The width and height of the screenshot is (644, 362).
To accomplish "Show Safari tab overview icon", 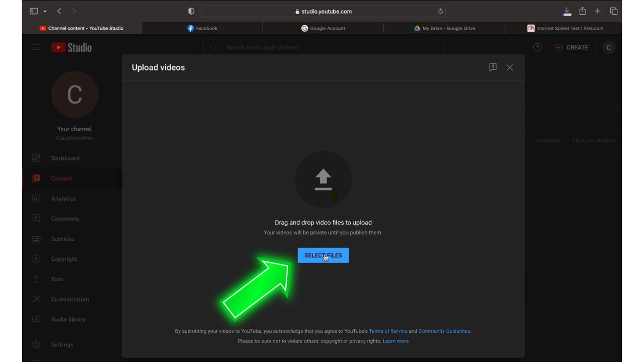I will [614, 11].
